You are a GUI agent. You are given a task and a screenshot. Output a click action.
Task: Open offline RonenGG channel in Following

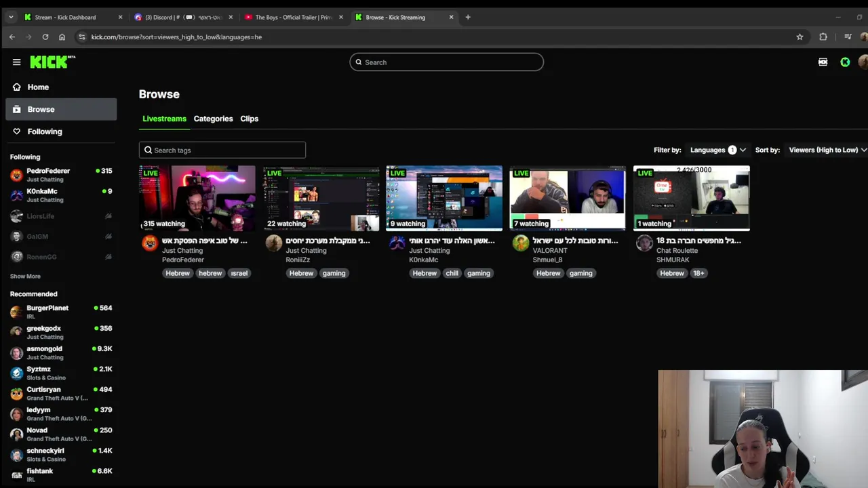coord(61,257)
